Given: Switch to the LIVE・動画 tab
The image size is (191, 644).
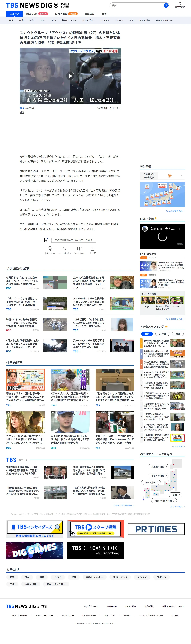Looking at the screenshot, I should coord(66,14).
